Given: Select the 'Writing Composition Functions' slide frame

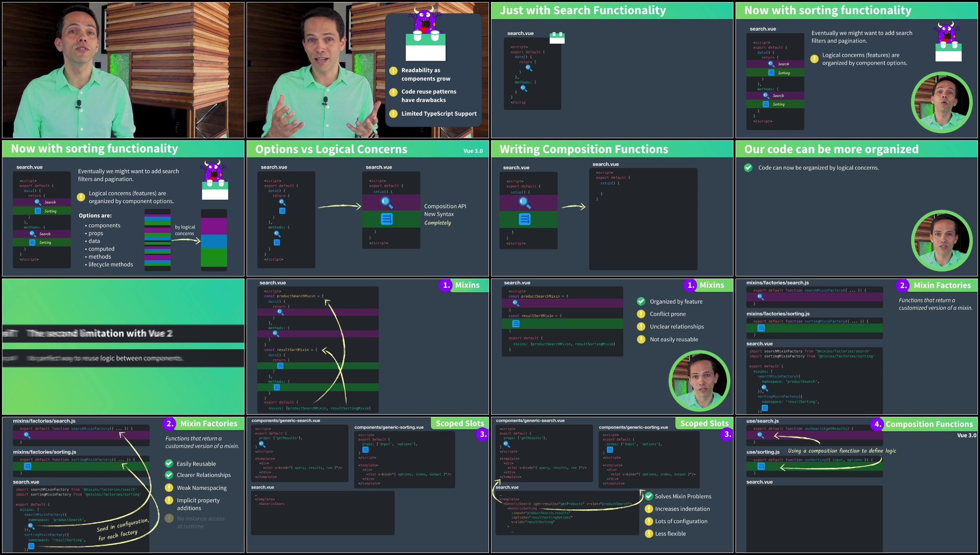Looking at the screenshot, I should [x=612, y=208].
